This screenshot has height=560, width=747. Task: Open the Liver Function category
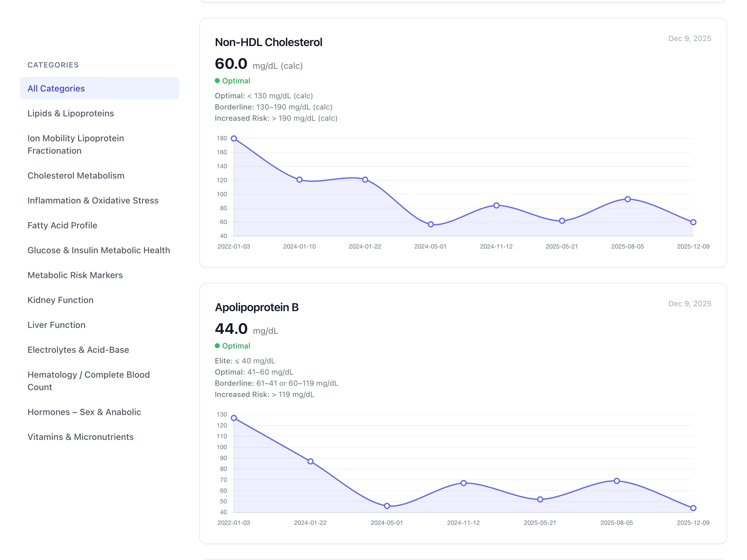click(56, 325)
